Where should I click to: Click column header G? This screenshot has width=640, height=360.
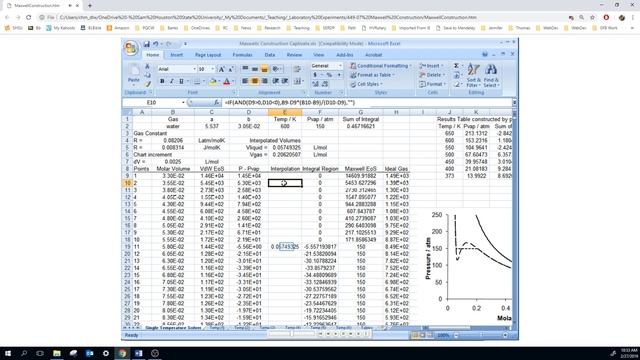(360, 112)
